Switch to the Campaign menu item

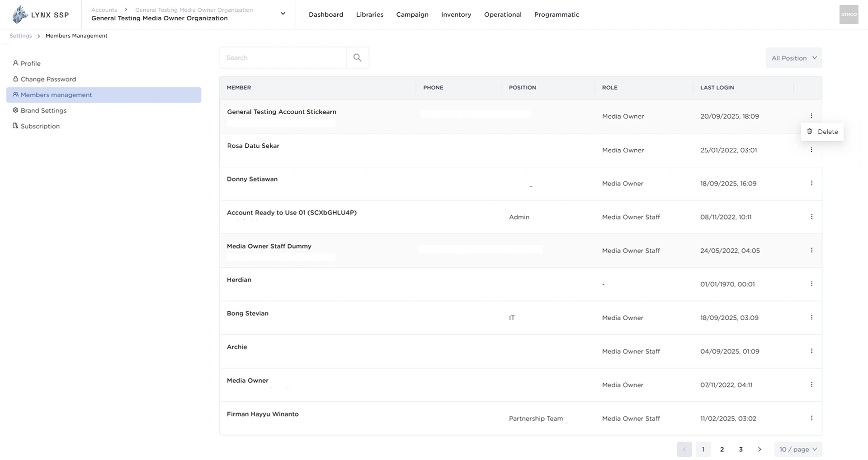click(412, 14)
